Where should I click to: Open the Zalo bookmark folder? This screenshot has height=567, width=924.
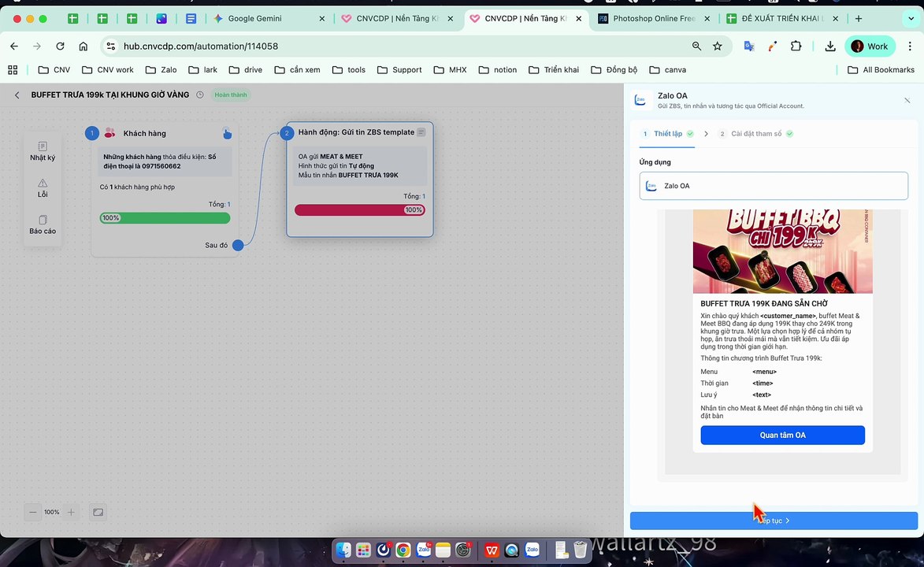tap(161, 69)
